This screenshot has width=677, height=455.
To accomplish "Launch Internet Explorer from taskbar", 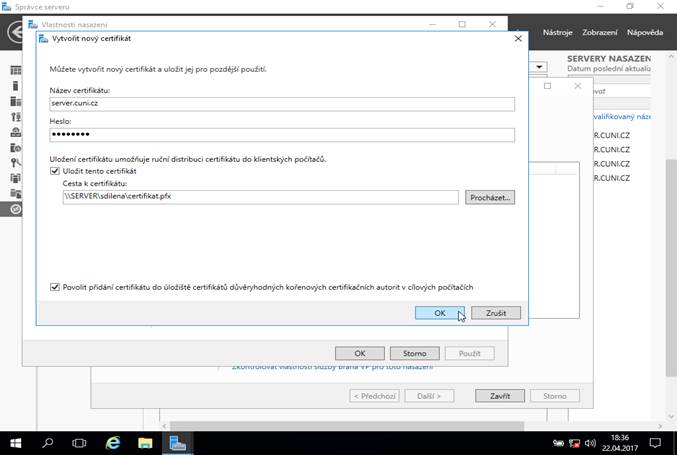I will tap(113, 443).
